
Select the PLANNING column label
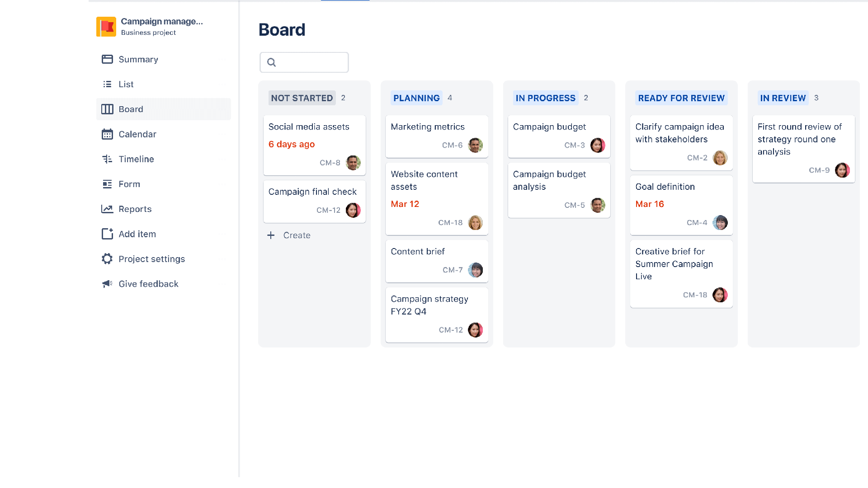point(416,98)
